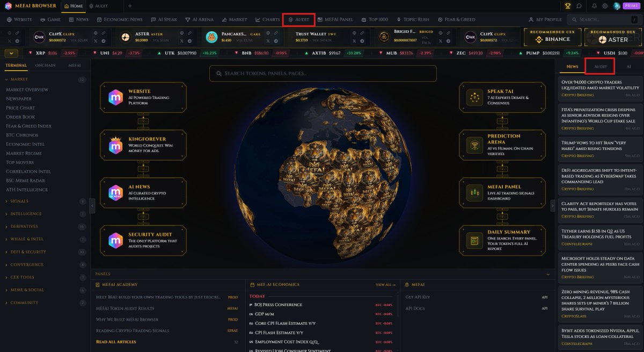
Task: Switch to the AI tab in right panel
Action: 628,67
